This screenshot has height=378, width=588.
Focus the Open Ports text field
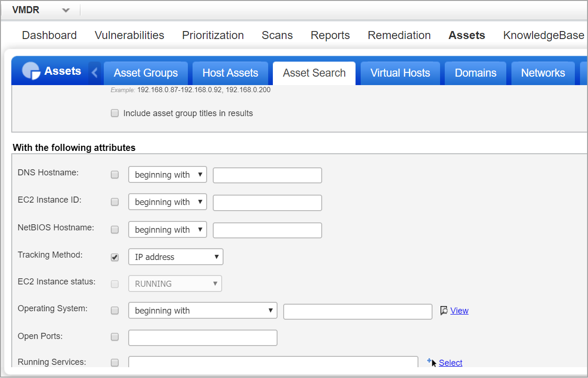(x=203, y=338)
